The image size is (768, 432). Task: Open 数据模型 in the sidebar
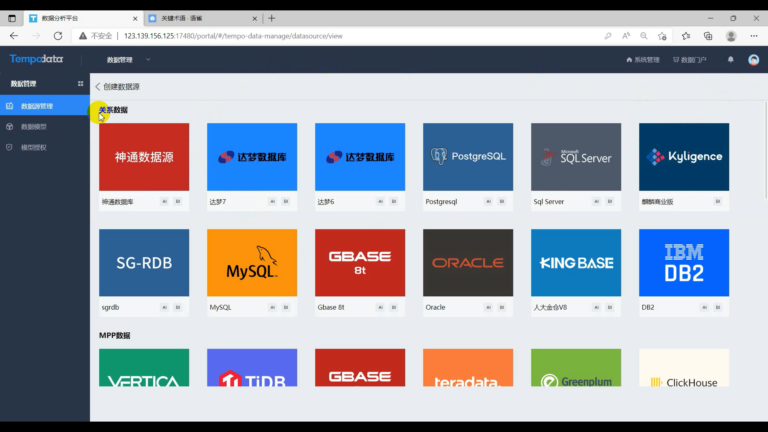45,126
